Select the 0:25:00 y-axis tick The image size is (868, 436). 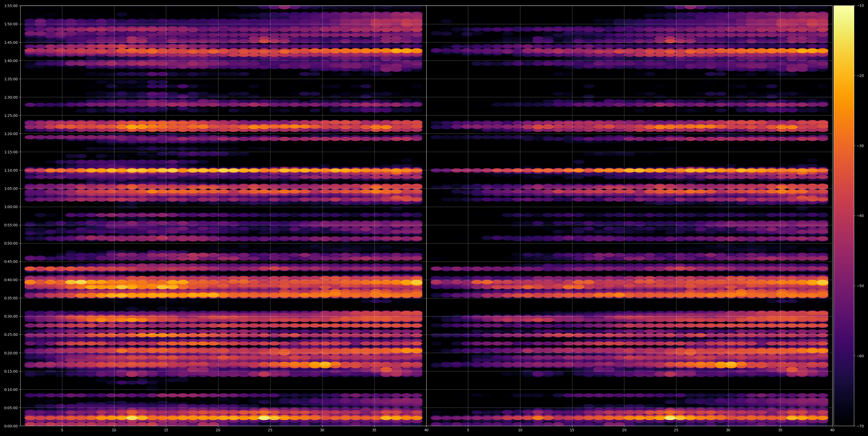(11, 335)
